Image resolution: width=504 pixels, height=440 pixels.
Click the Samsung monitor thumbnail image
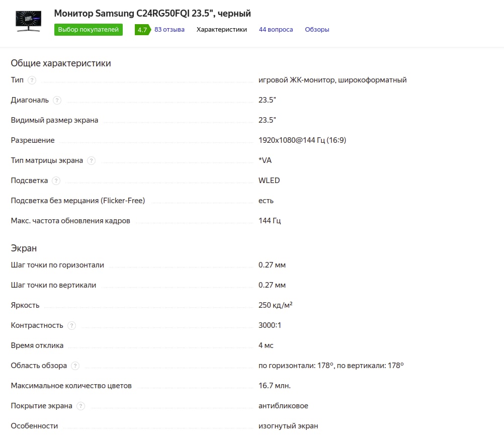coord(29,21)
